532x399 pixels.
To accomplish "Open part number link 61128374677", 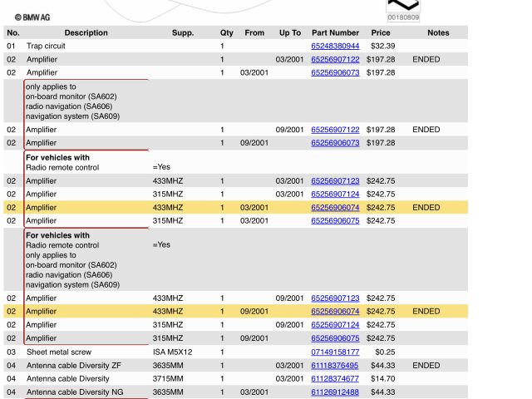I will tap(335, 378).
